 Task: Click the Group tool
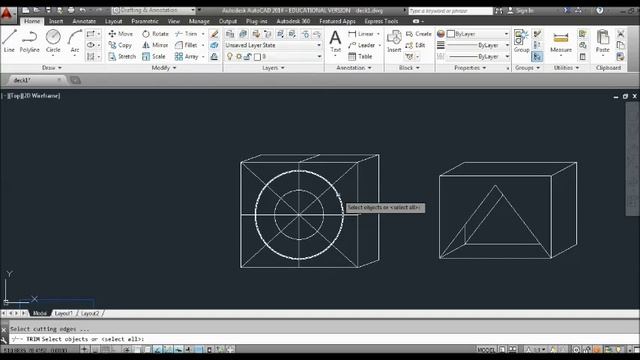pos(521,41)
